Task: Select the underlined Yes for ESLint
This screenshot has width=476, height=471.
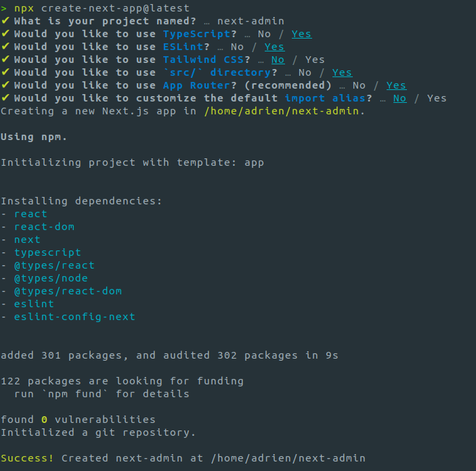Action: pos(274,47)
